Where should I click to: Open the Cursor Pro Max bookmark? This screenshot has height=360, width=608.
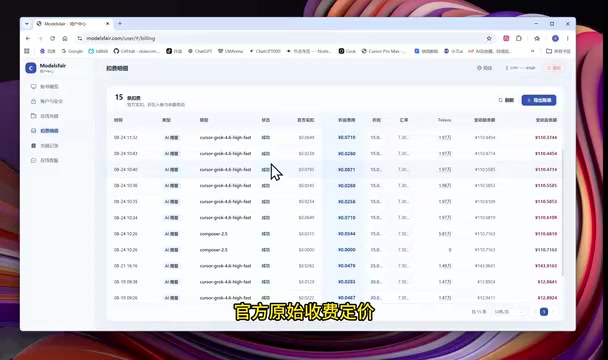click(x=383, y=51)
